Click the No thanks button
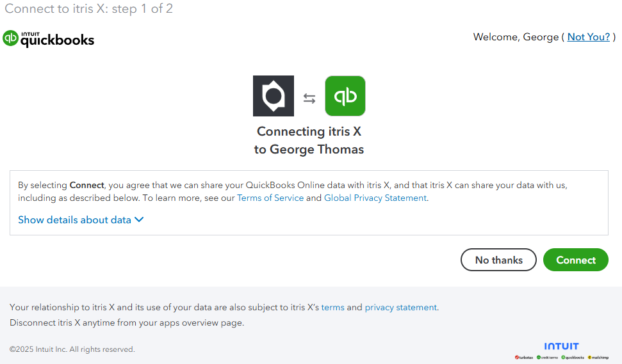Screen dimensions: 622x364 click(x=498, y=260)
